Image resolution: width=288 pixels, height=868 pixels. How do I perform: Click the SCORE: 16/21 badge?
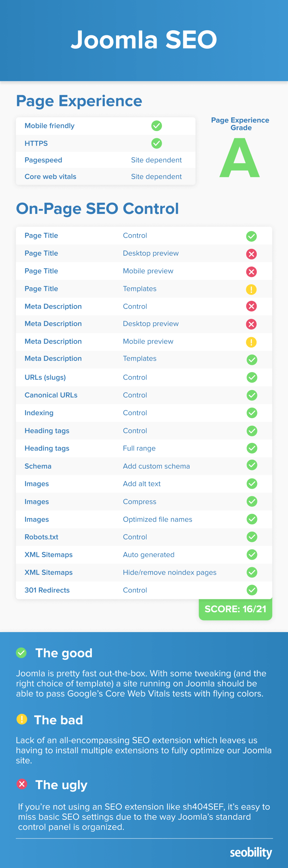pos(235,609)
